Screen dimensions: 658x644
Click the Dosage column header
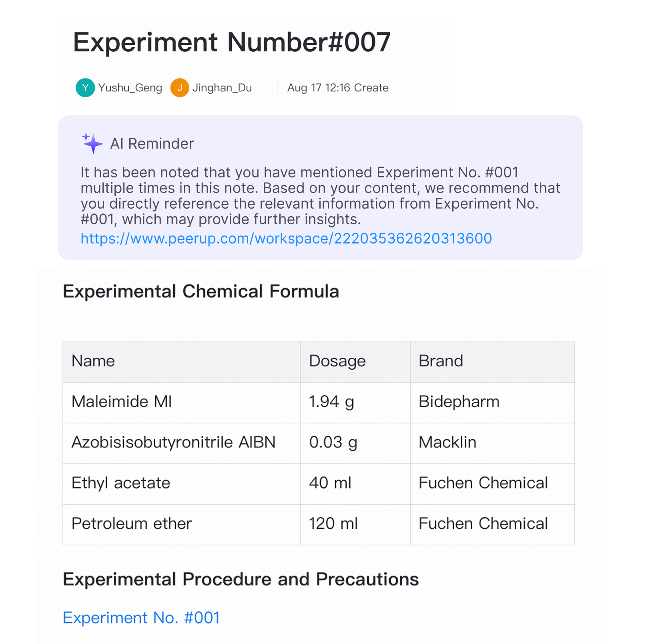337,361
